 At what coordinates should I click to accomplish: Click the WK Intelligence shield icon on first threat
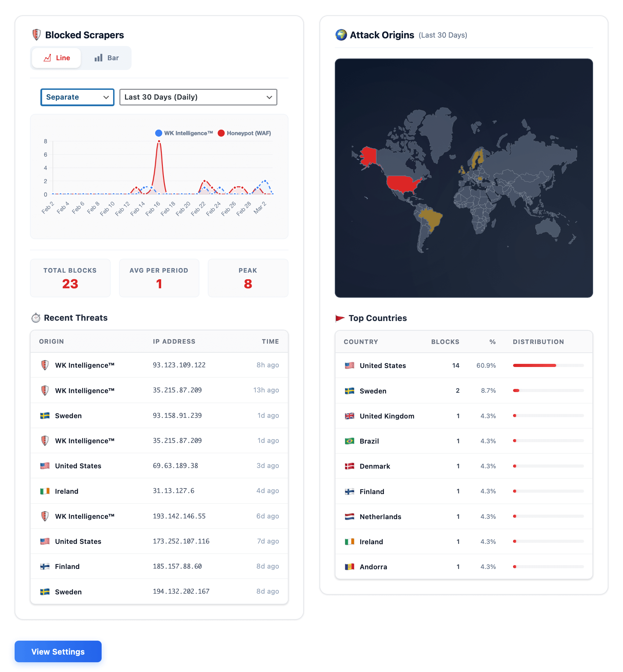pyautogui.click(x=45, y=365)
